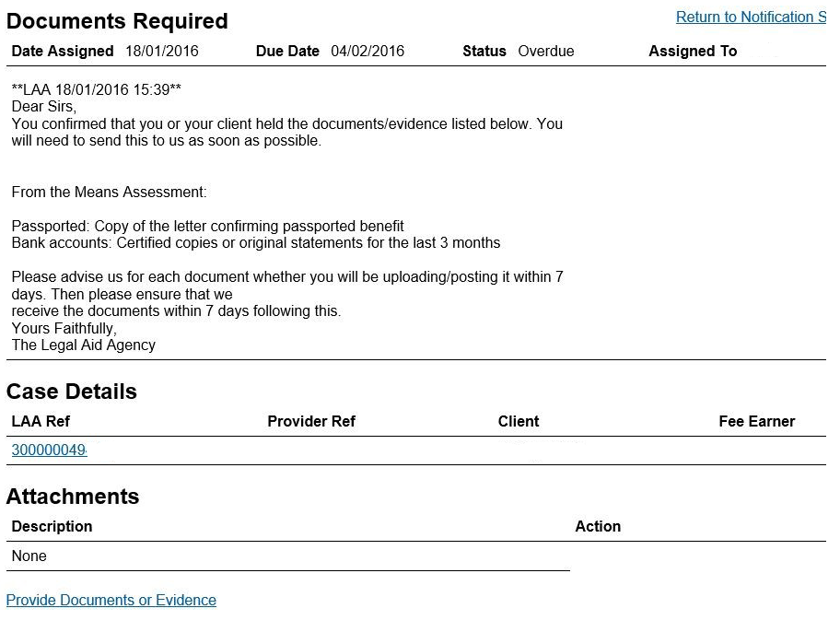Click the Documents Required heading
The width and height of the screenshot is (840, 620).
(117, 21)
